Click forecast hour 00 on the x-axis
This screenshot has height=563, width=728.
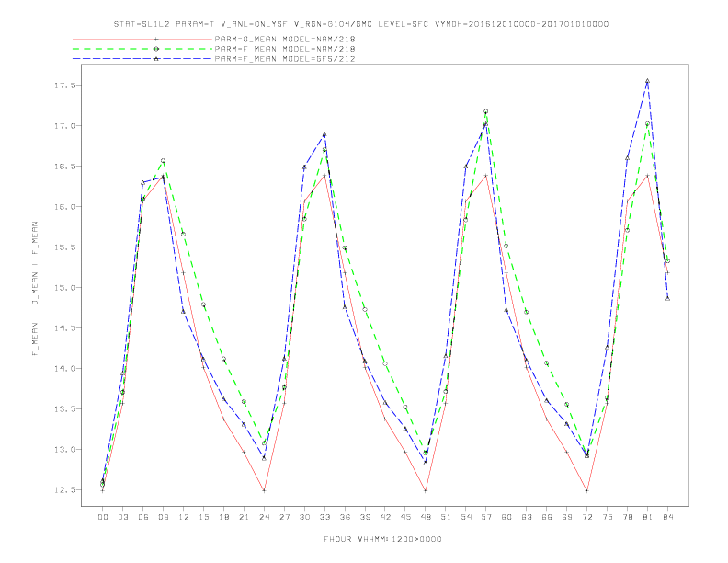coord(103,517)
